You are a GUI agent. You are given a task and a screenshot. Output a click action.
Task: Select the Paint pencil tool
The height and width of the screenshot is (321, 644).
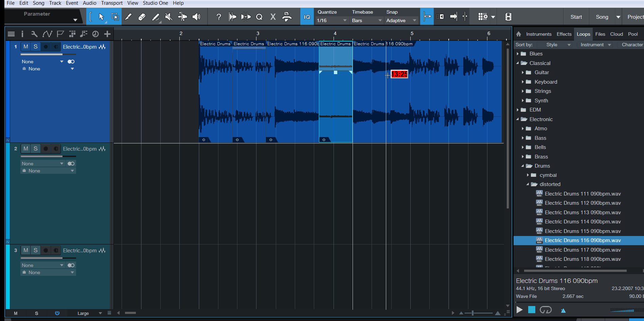tap(156, 17)
